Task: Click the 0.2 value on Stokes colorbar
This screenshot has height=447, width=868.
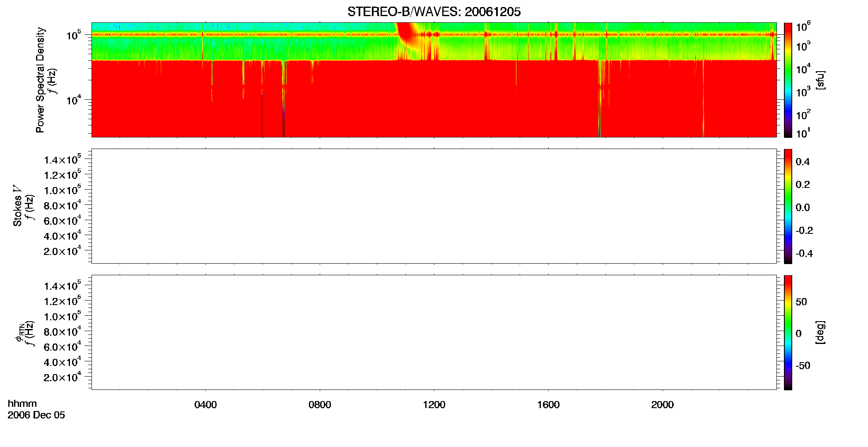Action: coord(803,185)
